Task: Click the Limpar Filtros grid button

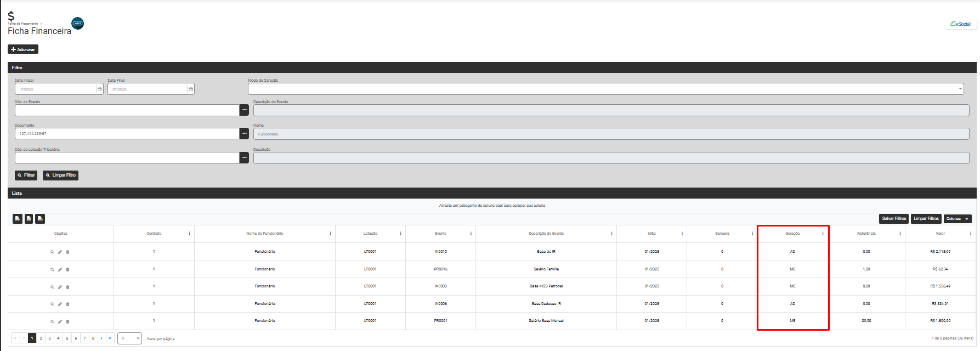Action: (926, 219)
